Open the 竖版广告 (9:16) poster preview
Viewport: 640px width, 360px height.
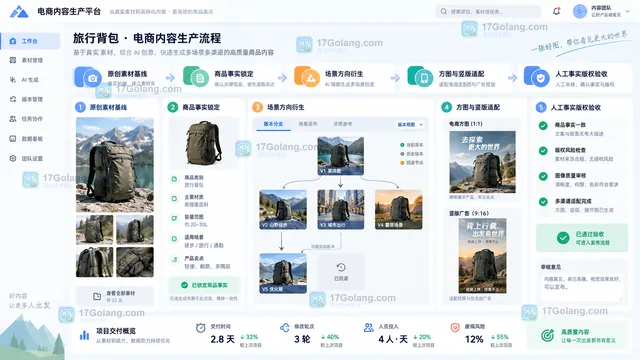(482, 256)
